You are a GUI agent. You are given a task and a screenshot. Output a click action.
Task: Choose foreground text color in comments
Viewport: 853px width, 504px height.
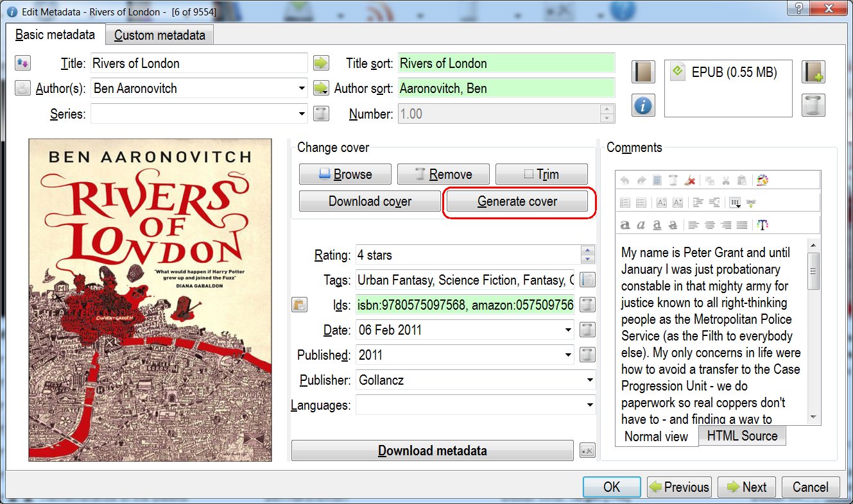[763, 225]
